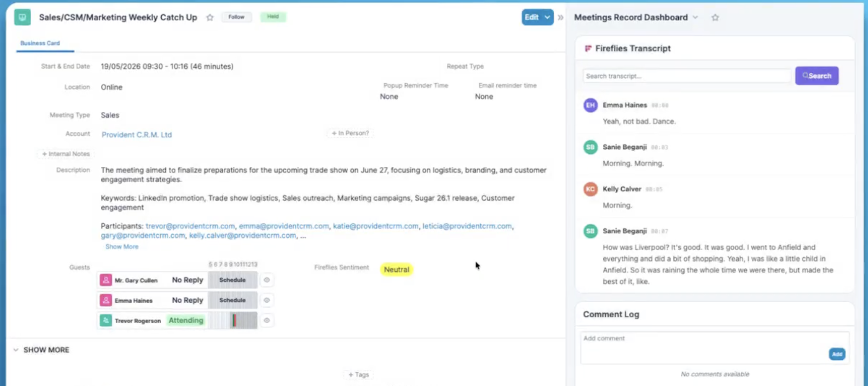Click the Popup Reminder Time value None

pos(389,97)
